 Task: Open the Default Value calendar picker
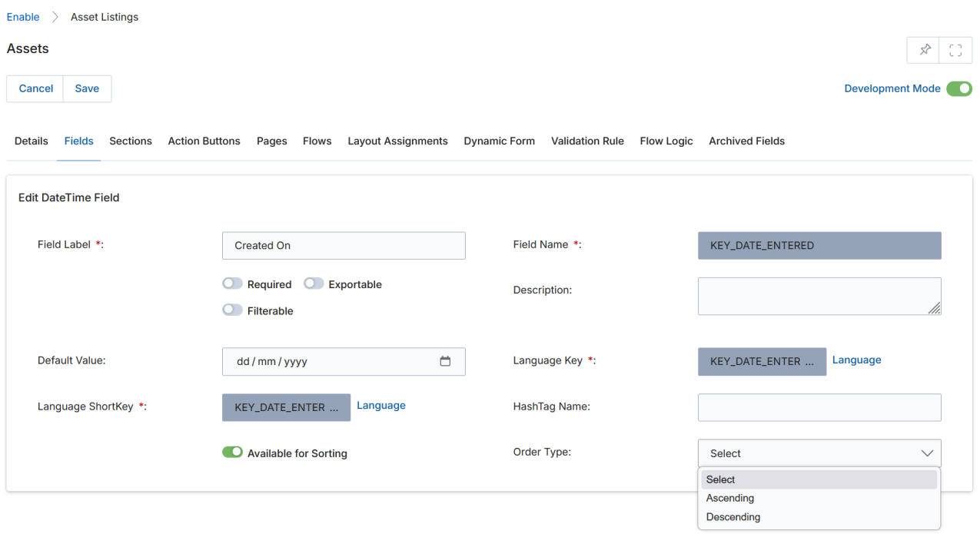[x=445, y=361]
